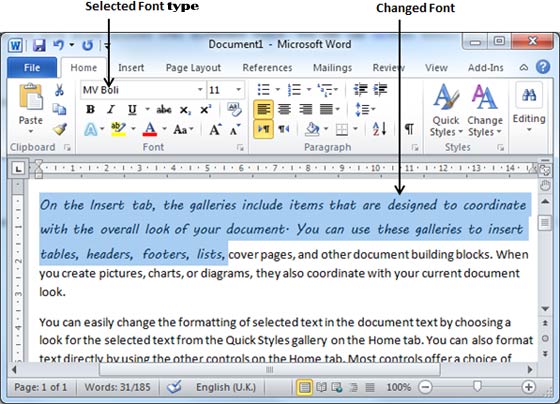Click the Paste clipboard icon
The height and width of the screenshot is (404, 560).
[30, 96]
